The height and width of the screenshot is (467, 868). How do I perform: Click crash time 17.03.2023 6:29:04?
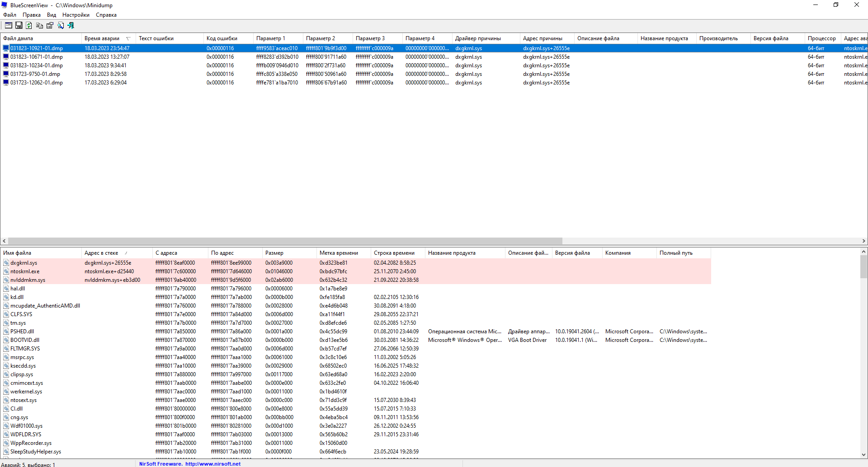(x=105, y=83)
